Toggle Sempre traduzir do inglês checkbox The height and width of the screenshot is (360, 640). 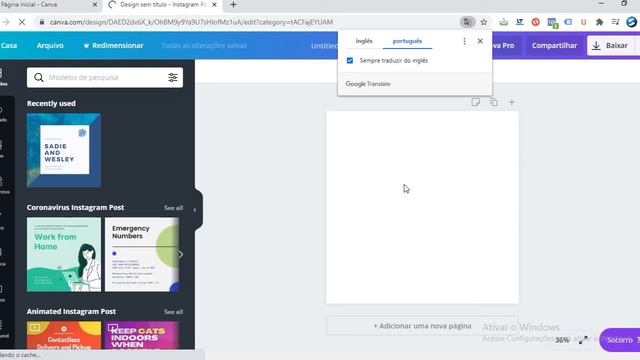[350, 60]
